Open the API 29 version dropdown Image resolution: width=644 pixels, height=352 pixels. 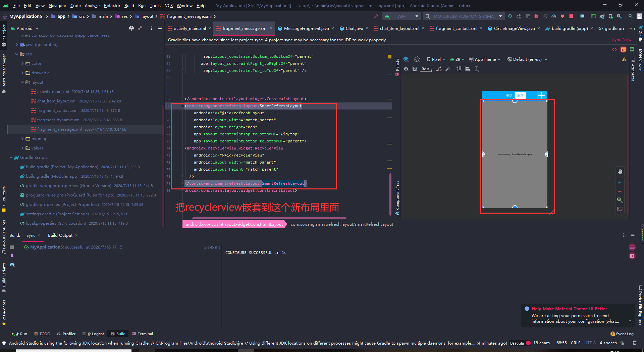pyautogui.click(x=457, y=59)
